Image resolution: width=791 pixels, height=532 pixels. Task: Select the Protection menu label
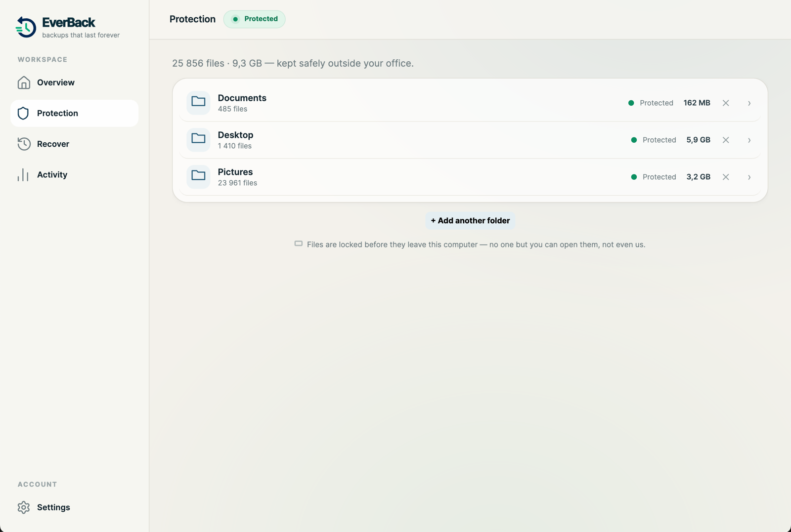57,113
